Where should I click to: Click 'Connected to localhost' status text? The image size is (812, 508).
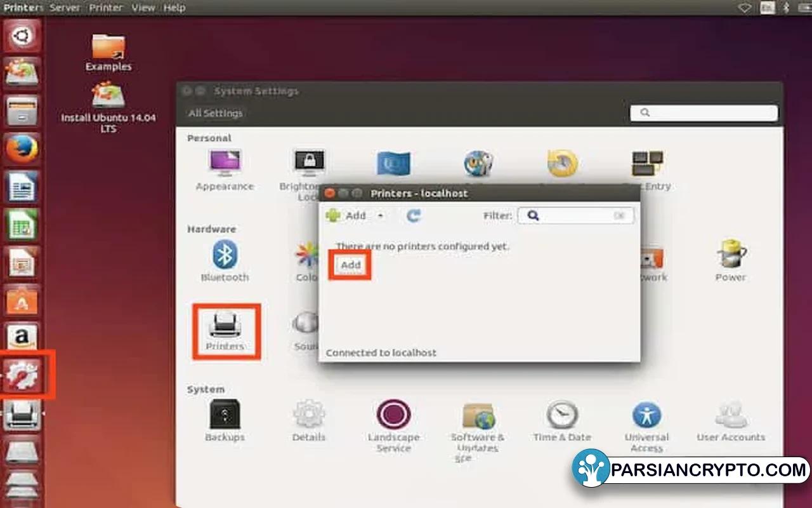click(x=381, y=352)
